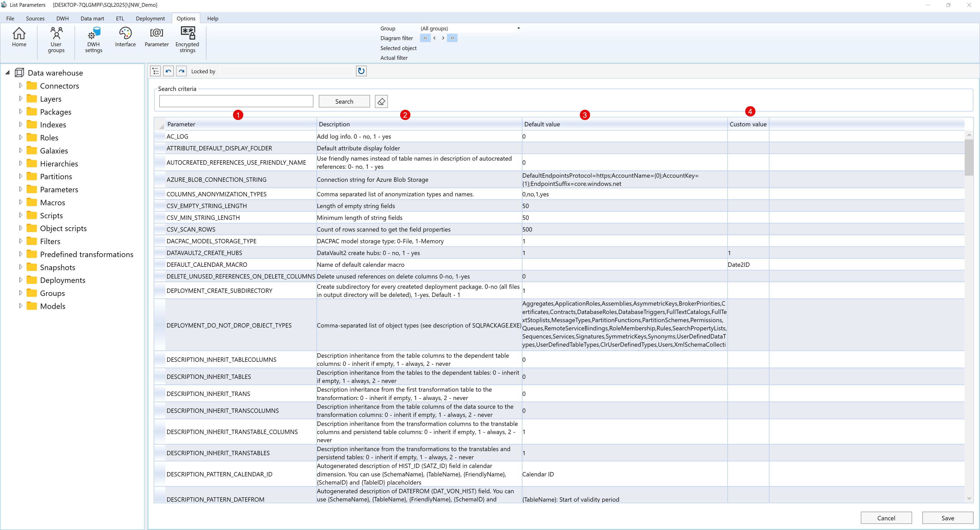Click inside the Search criteria text field
Image resolution: width=980 pixels, height=530 pixels.
236,101
